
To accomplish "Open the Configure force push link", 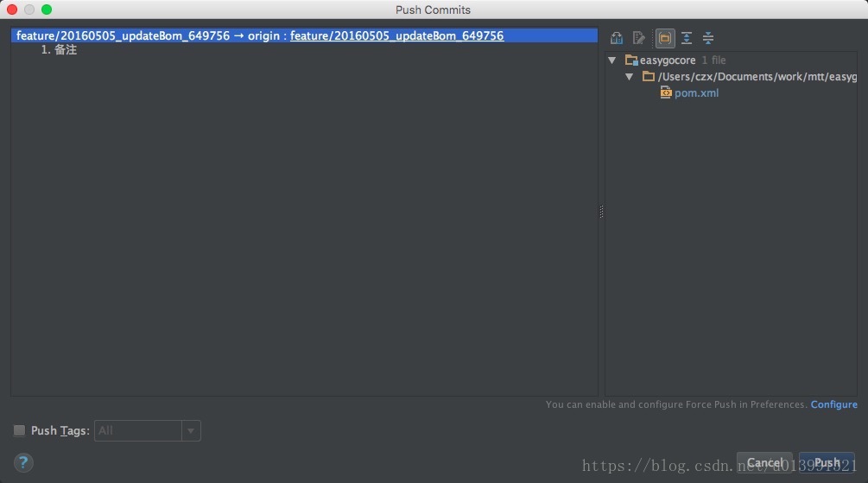I will (833, 404).
